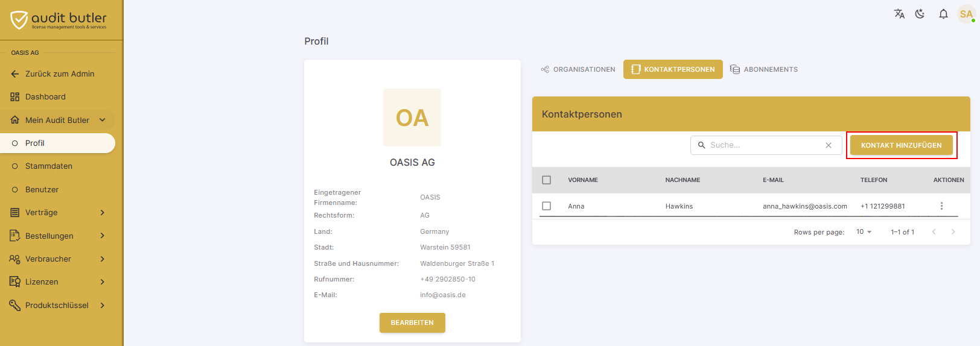Screen dimensions: 980x346
Task: Sort by the E-Mail column header
Action: coord(773,180)
